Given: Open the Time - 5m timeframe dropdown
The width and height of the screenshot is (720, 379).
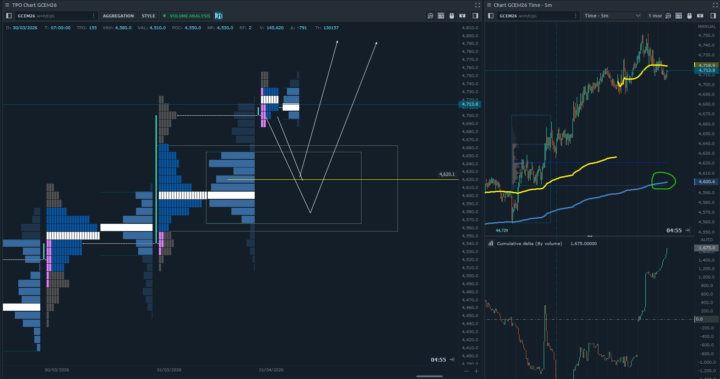Looking at the screenshot, I should (x=612, y=16).
